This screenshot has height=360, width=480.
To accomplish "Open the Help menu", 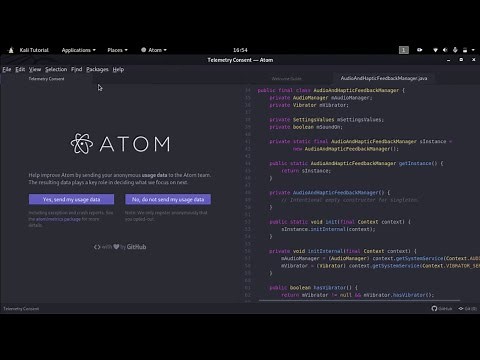I will [118, 69].
